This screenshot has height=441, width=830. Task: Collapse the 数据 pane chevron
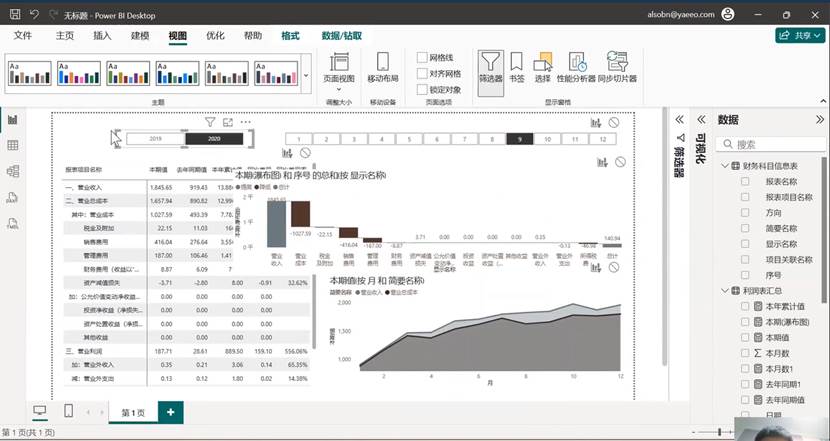[820, 120]
